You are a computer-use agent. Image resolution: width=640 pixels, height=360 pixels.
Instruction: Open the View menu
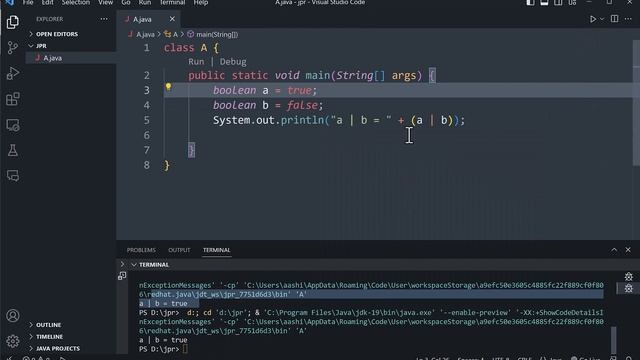coord(105,2)
